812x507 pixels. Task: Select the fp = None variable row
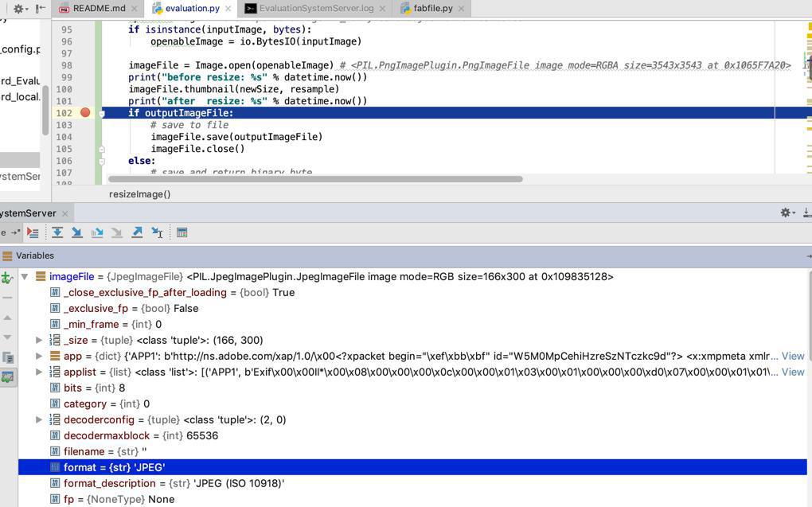412,499
